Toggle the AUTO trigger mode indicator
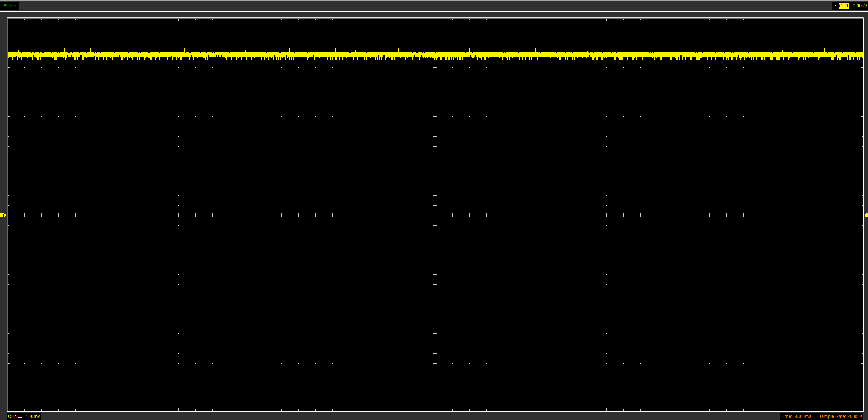 pyautogui.click(x=9, y=6)
